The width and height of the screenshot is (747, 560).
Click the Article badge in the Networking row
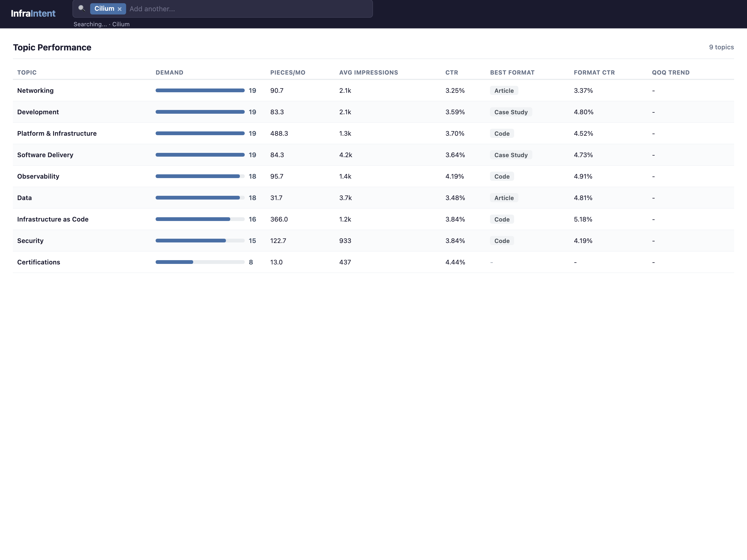click(x=504, y=90)
